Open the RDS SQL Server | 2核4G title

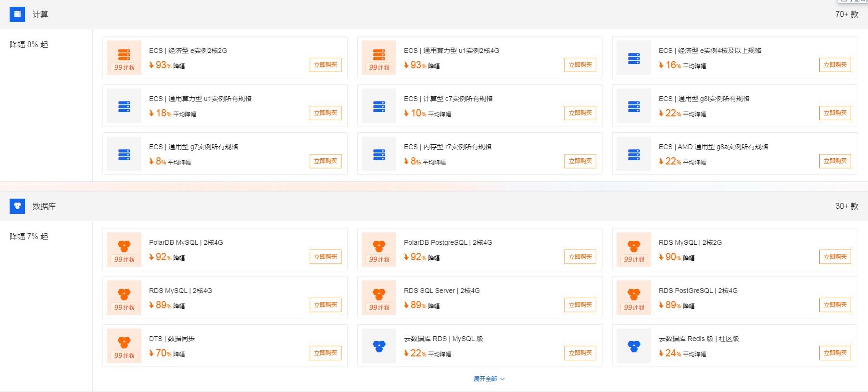click(x=442, y=291)
